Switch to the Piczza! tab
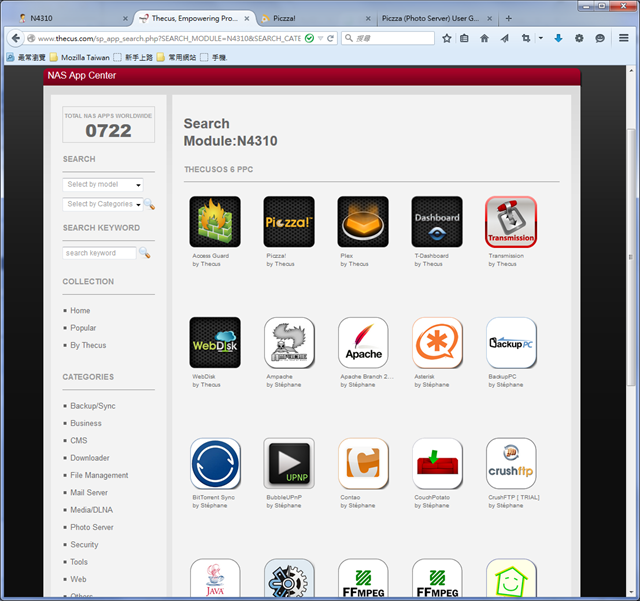The height and width of the screenshot is (601, 640). coord(314,18)
